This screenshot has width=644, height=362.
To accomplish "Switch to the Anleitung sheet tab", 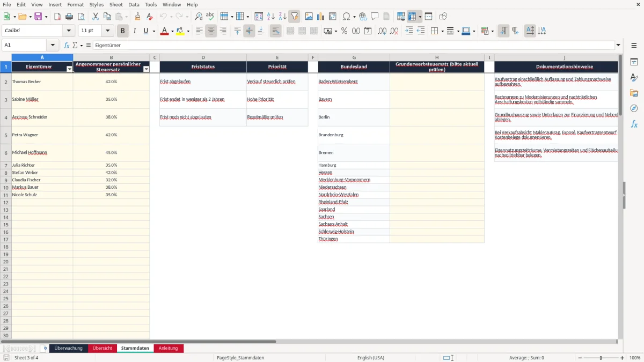I will (x=169, y=349).
